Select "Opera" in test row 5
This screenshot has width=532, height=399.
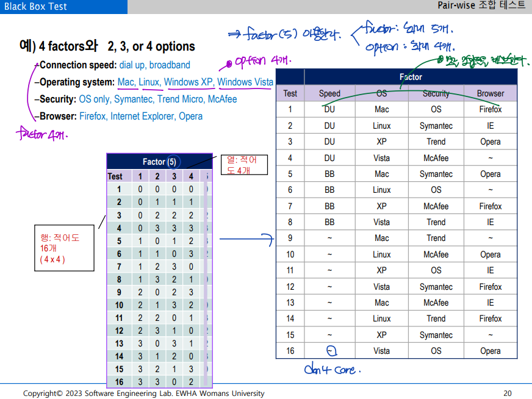coord(491,174)
